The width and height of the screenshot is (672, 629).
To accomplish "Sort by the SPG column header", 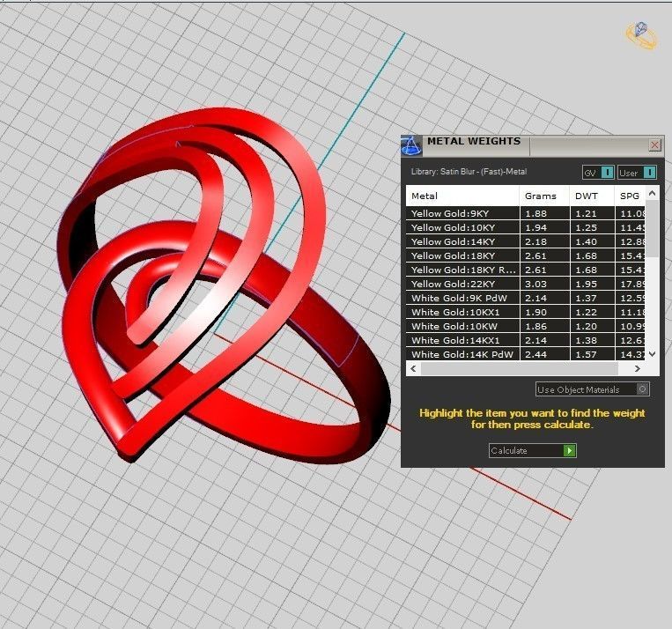I will [630, 196].
